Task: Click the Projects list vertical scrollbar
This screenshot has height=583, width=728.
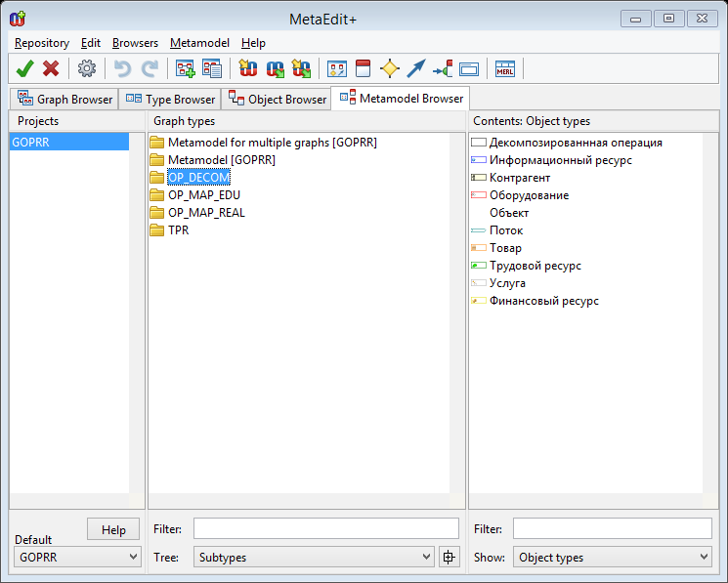Action: click(x=137, y=313)
